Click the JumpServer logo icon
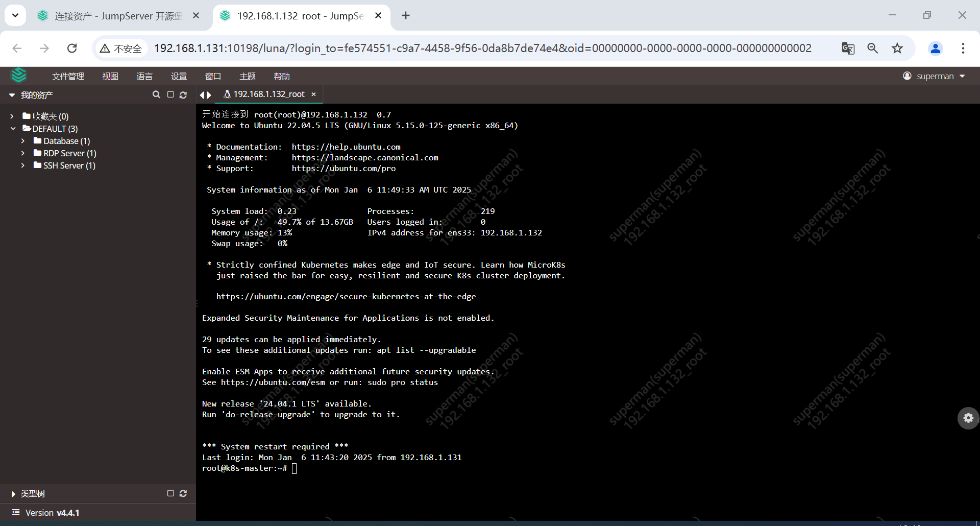 click(x=19, y=76)
